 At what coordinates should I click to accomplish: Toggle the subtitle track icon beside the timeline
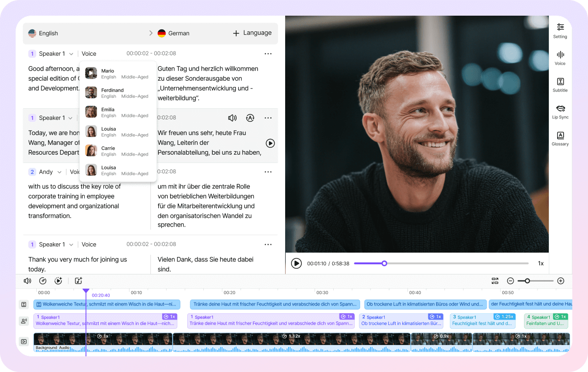[24, 304]
